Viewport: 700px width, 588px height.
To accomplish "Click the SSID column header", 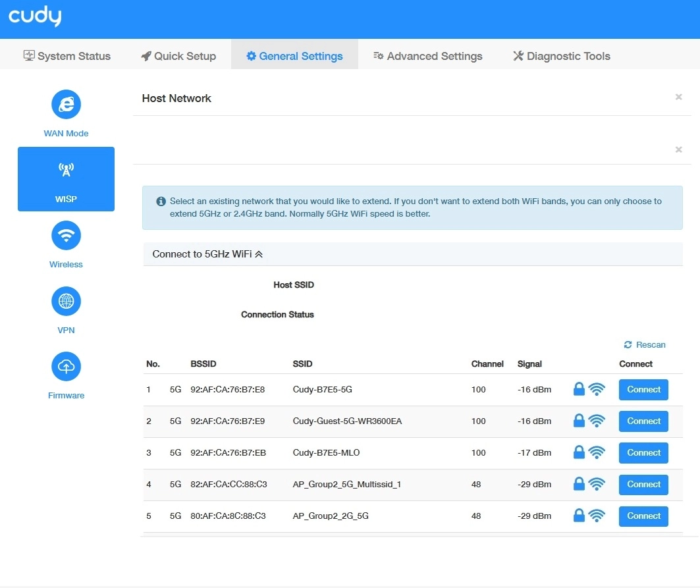I will [x=303, y=364].
